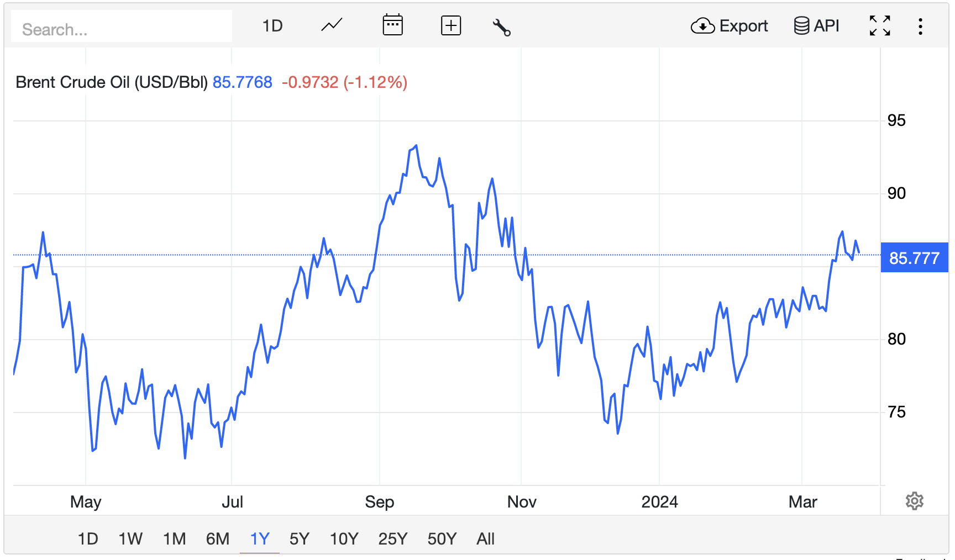
Task: Click the Jul x-axis label
Action: pos(232,502)
